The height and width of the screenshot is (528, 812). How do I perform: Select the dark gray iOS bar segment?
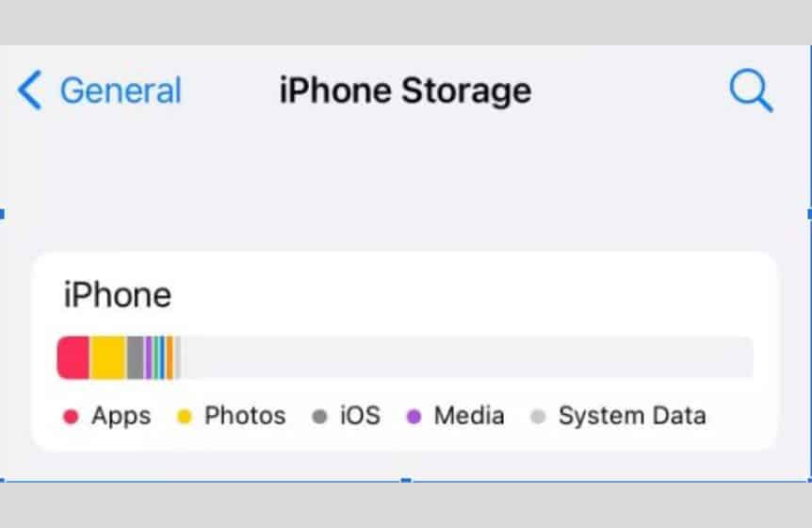[135, 358]
